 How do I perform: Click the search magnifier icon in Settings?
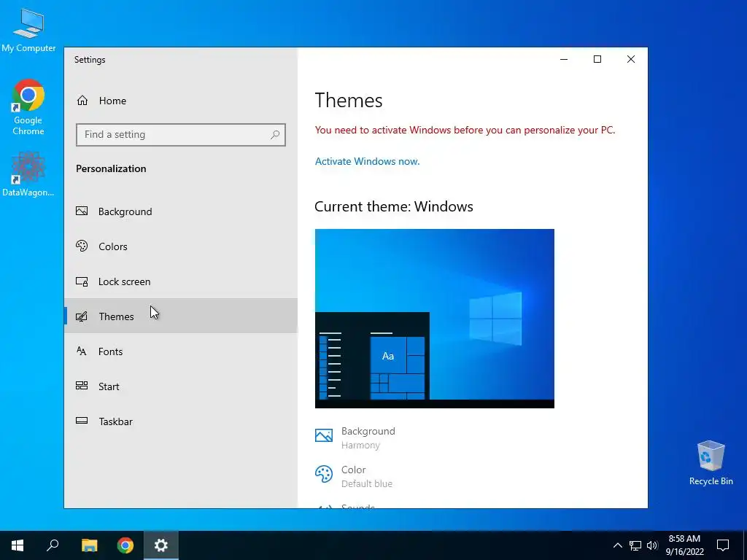(275, 135)
